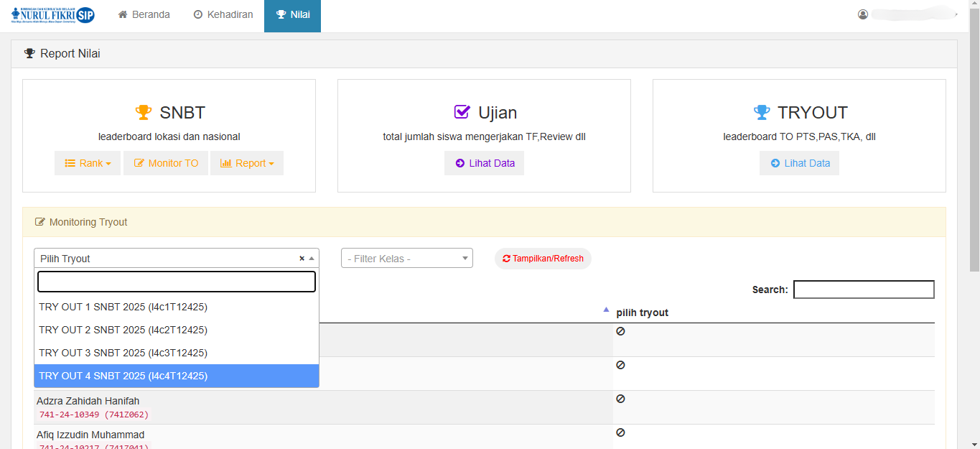This screenshot has width=980, height=449.
Task: Click the user profile avatar icon
Action: click(863, 14)
